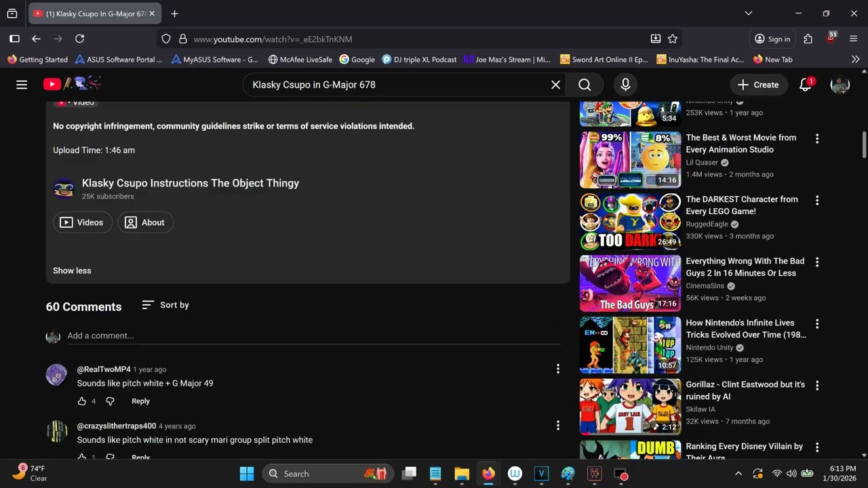Image resolution: width=868 pixels, height=488 pixels.
Task: Open the Gorillaz Clint Eastwood video title
Action: [745, 390]
